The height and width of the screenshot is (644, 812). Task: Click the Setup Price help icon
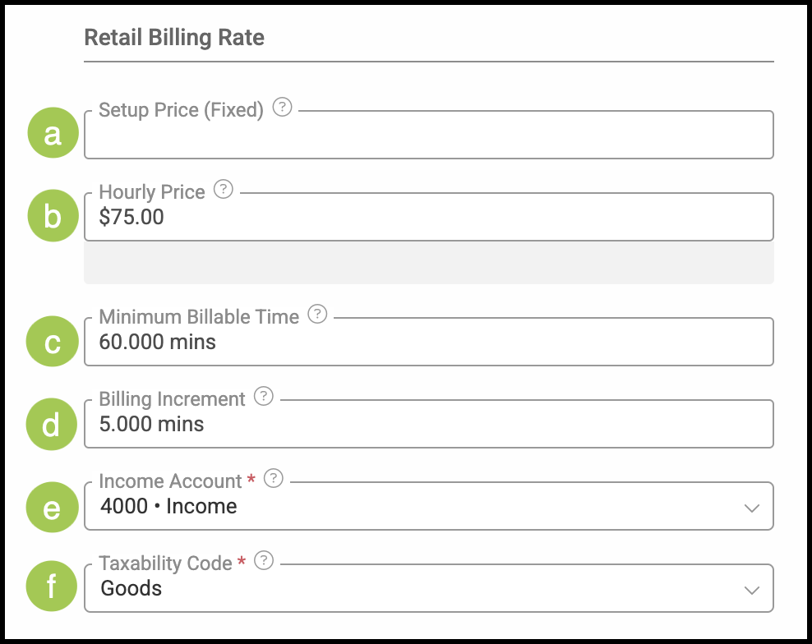pyautogui.click(x=282, y=108)
